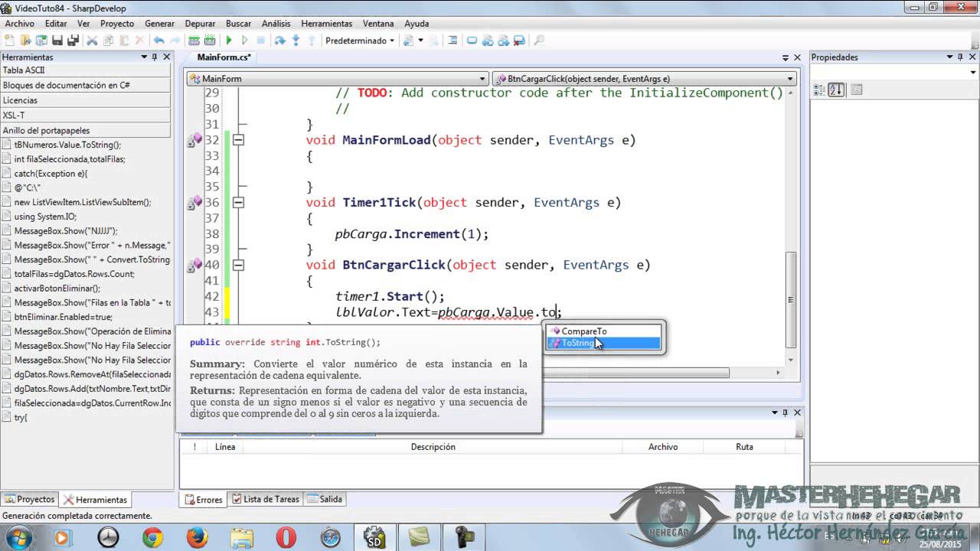Open the Herramientas menu in menu bar

click(x=327, y=24)
